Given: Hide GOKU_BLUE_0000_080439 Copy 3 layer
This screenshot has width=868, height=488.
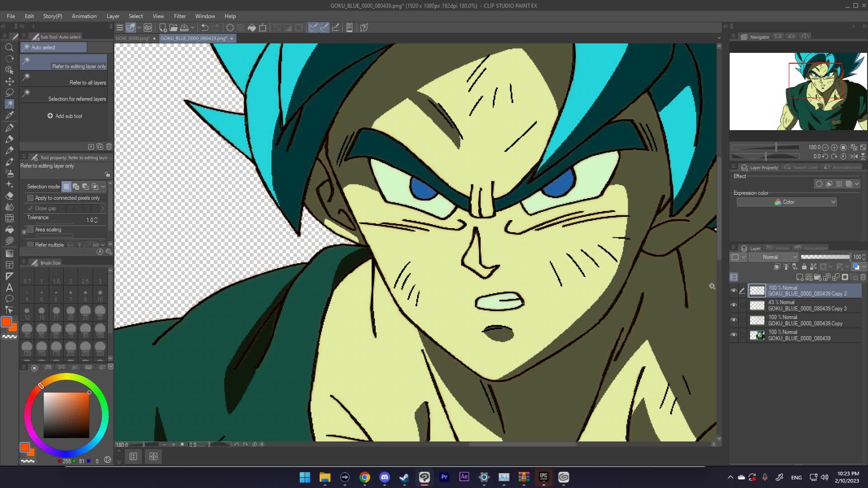Looking at the screenshot, I should pos(733,305).
